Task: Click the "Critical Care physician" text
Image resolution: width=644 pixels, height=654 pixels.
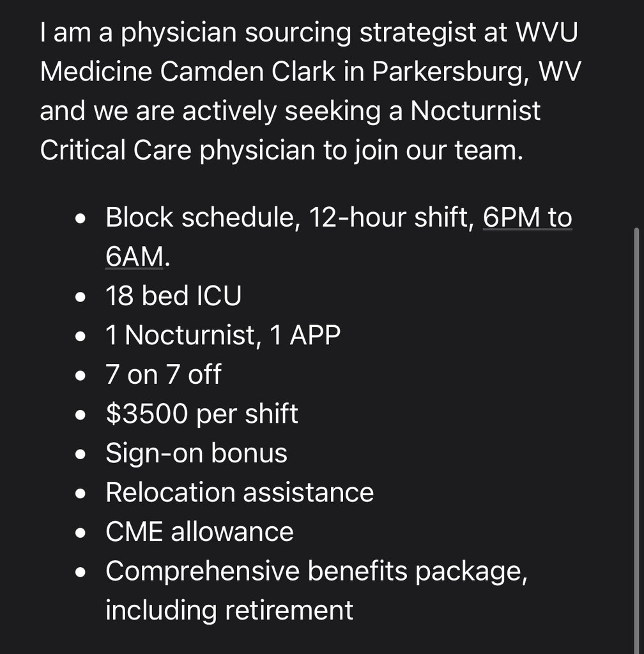Action: [x=177, y=150]
